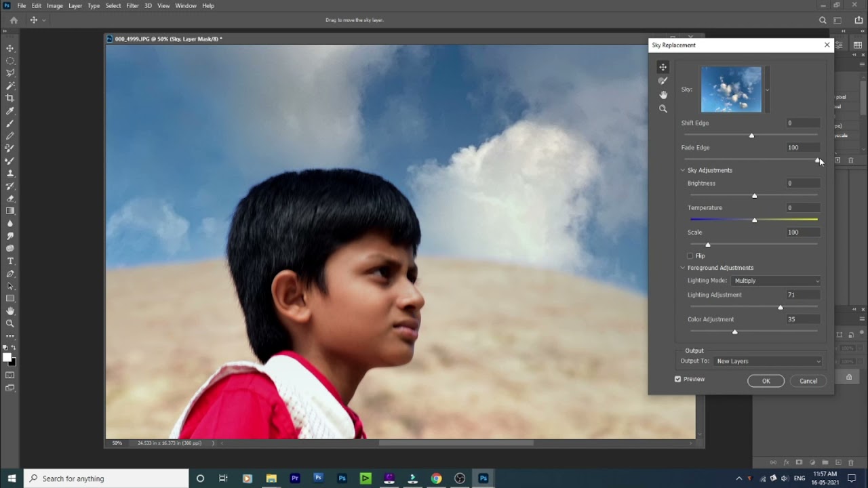The width and height of the screenshot is (868, 488).
Task: Open the Select menu
Action: 113,5
